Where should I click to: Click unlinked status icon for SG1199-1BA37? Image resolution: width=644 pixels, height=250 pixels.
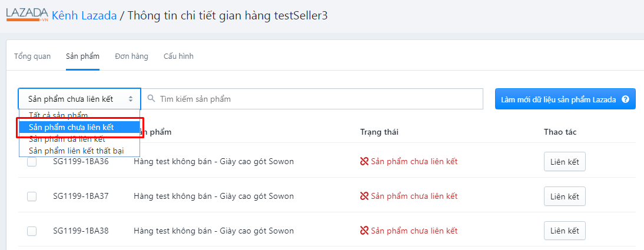tap(364, 196)
